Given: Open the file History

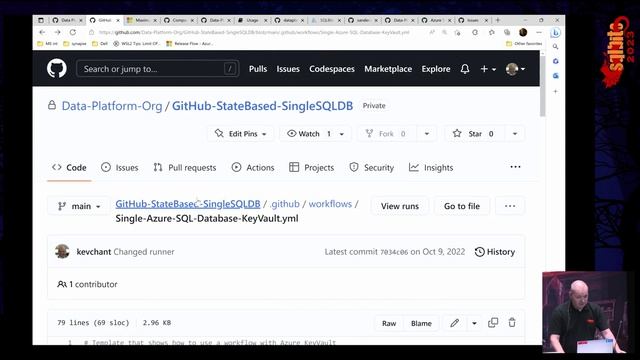Looking at the screenshot, I should [495, 252].
